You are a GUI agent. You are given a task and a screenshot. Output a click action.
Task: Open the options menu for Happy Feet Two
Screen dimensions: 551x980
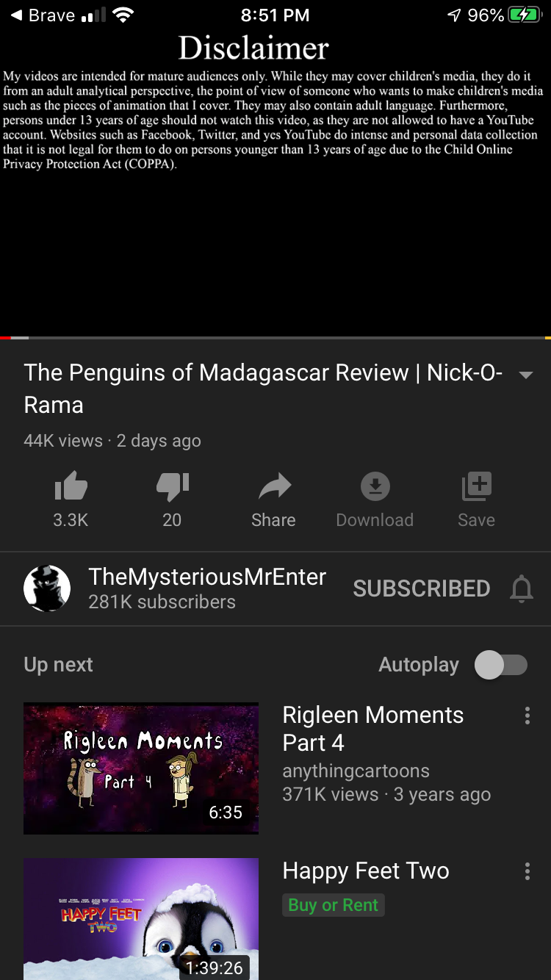[527, 872]
